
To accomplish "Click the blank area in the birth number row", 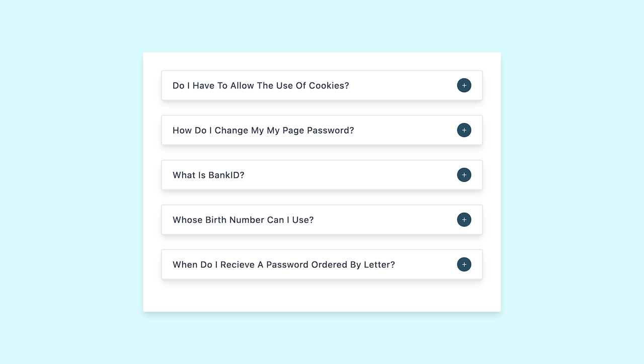I will coord(385,220).
